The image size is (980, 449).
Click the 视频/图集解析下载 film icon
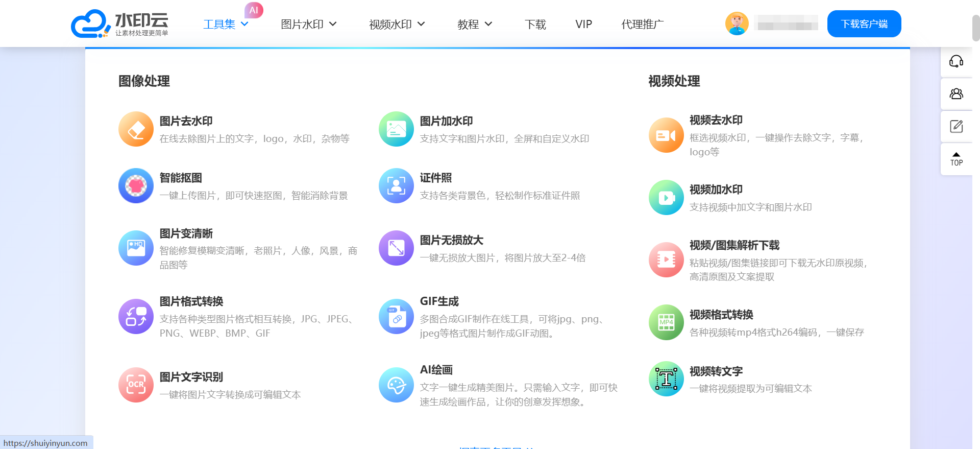pyautogui.click(x=666, y=259)
